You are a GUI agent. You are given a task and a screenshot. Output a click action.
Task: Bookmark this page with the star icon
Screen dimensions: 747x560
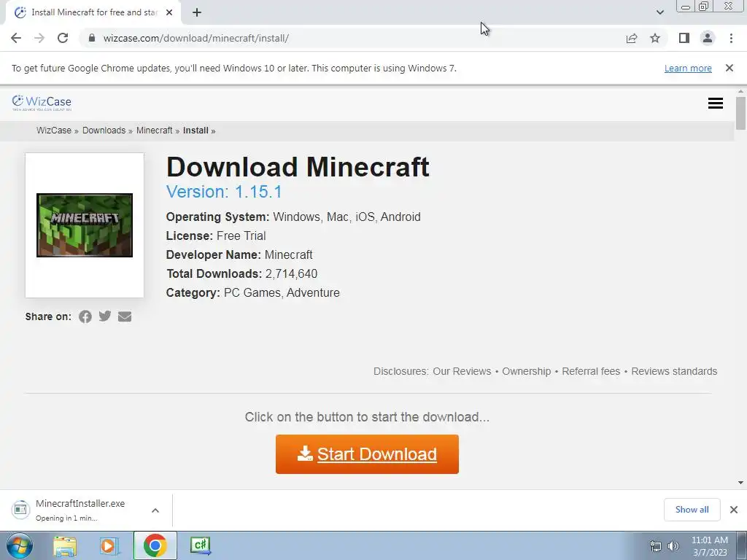tap(655, 38)
